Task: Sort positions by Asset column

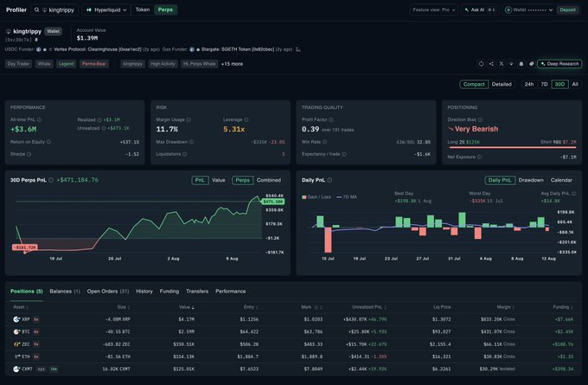Action: tap(21, 307)
